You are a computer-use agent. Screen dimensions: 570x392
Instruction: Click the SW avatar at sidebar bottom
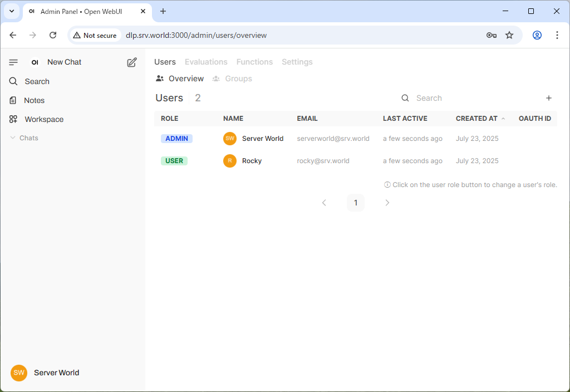click(x=19, y=373)
